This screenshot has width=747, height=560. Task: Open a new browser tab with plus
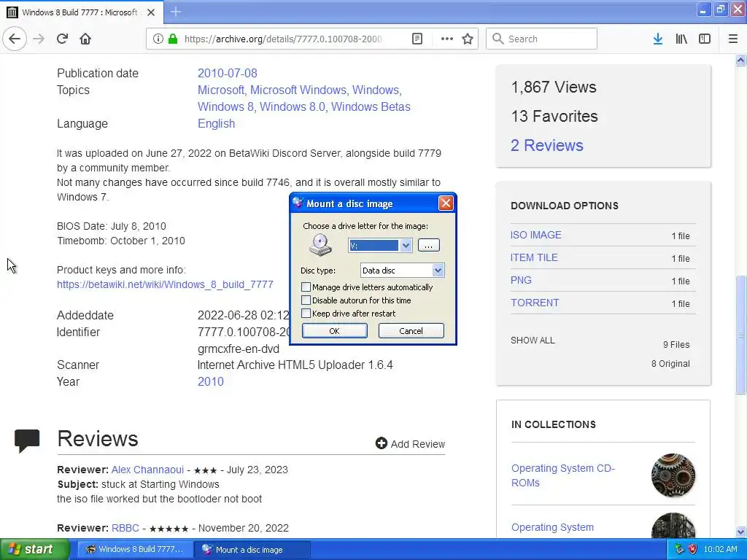[x=176, y=12]
